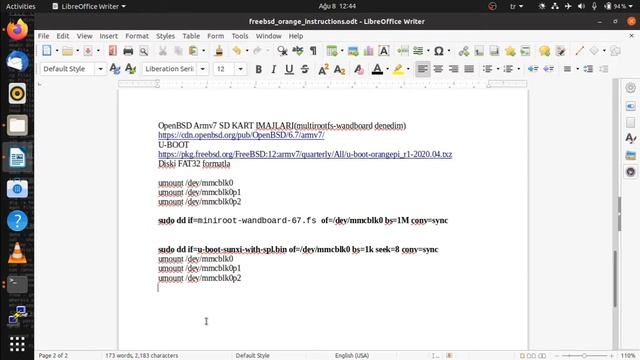
Task: Clear direct formatting
Action: tap(359, 69)
